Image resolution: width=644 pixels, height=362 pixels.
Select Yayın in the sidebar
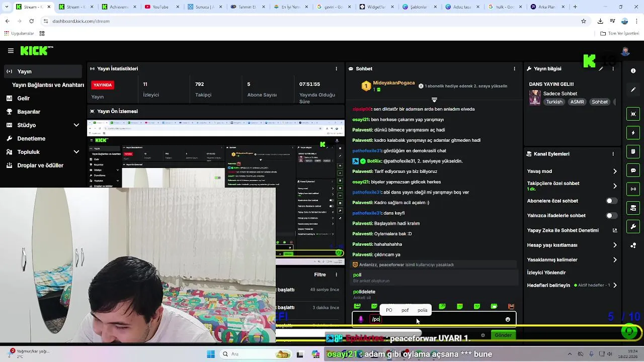click(43, 71)
